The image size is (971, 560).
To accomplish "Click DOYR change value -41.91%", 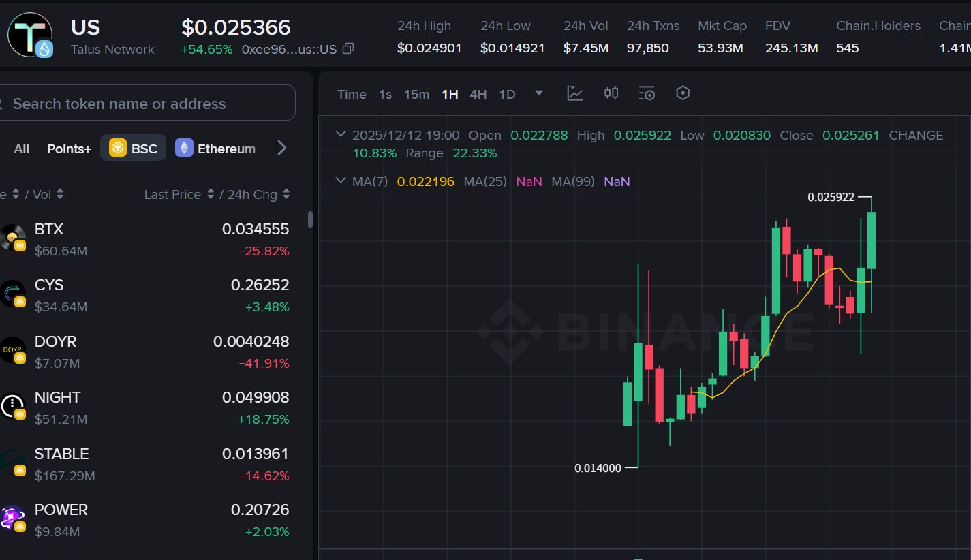I will click(x=264, y=363).
